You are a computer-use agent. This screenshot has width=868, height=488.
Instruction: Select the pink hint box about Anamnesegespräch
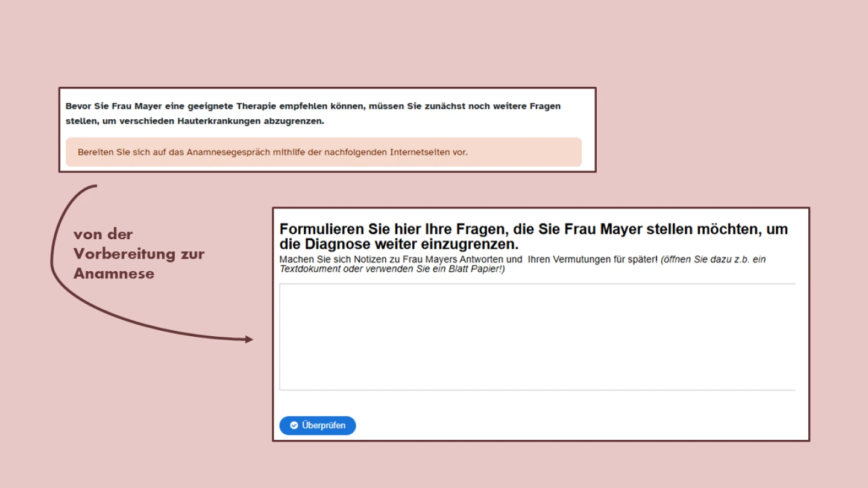(323, 152)
